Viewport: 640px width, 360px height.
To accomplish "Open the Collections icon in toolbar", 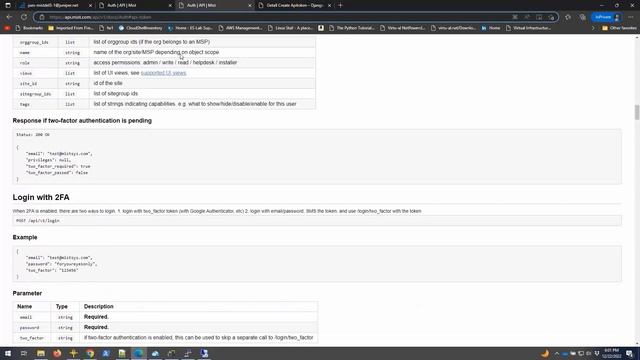I will coord(582,17).
